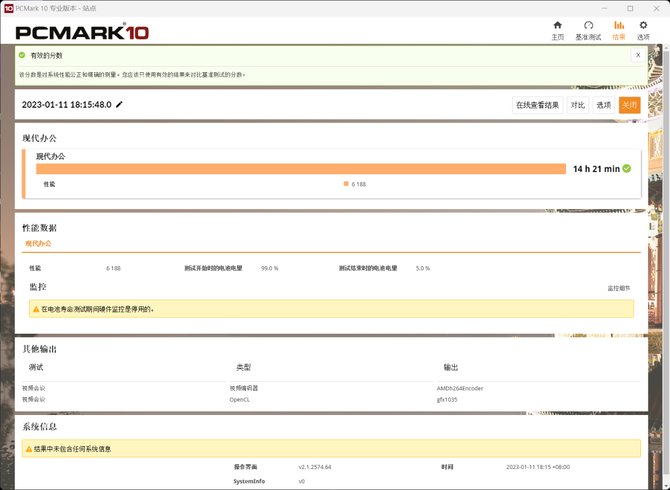Click the warning icon in hardware monitoring notice

(x=36, y=309)
